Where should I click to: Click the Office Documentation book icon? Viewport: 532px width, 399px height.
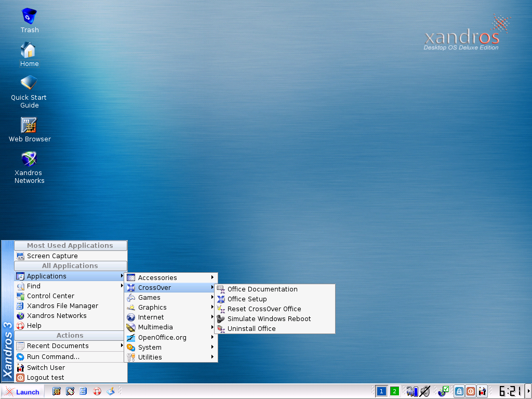[x=221, y=289]
